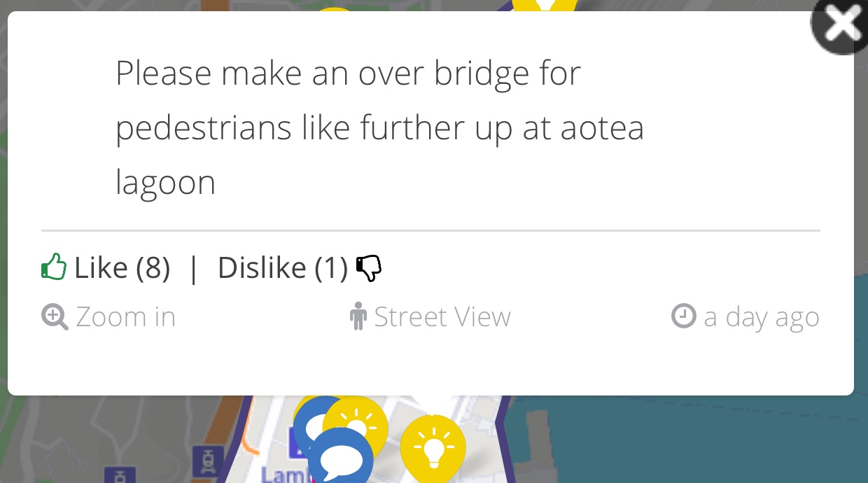Click the a day ago timestamp

pyautogui.click(x=762, y=318)
